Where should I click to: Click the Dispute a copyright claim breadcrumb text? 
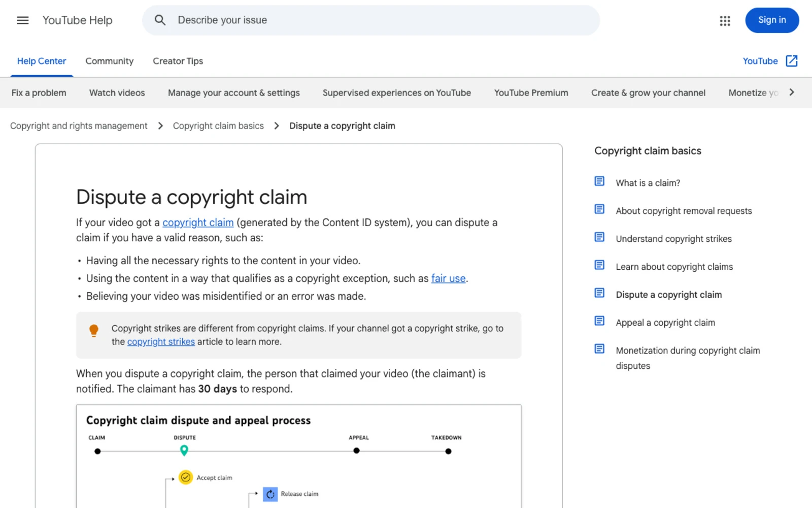coord(342,126)
